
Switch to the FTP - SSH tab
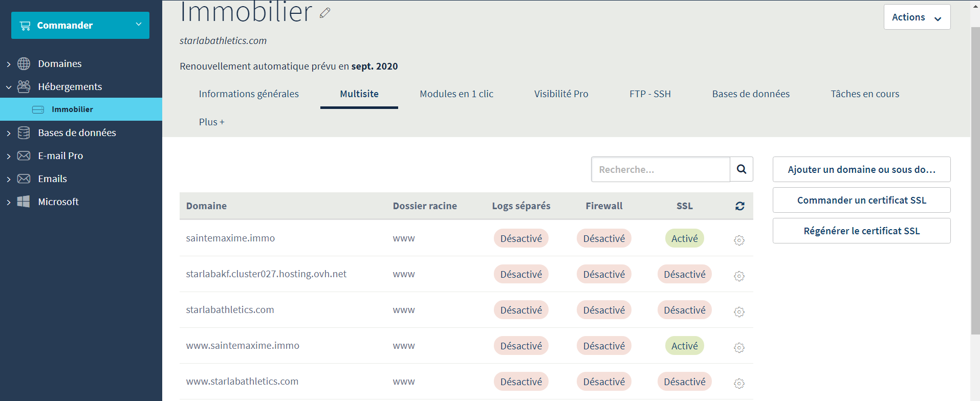click(650, 94)
